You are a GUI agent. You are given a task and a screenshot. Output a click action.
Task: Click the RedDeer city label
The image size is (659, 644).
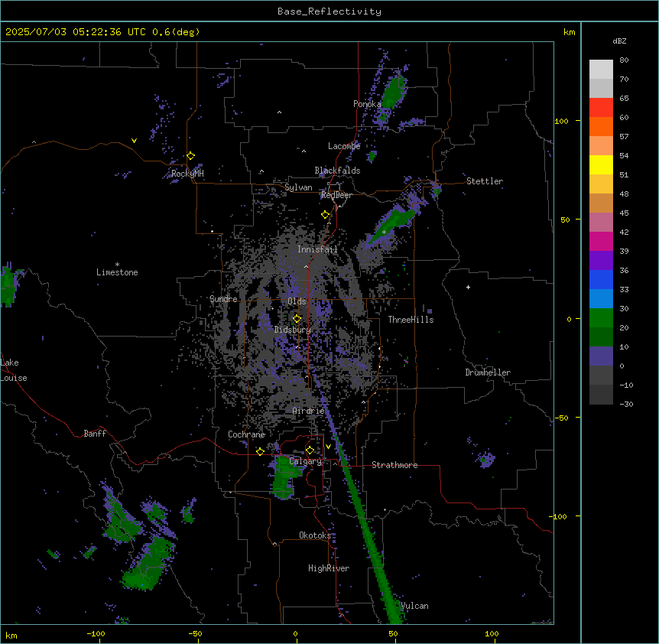click(x=336, y=195)
